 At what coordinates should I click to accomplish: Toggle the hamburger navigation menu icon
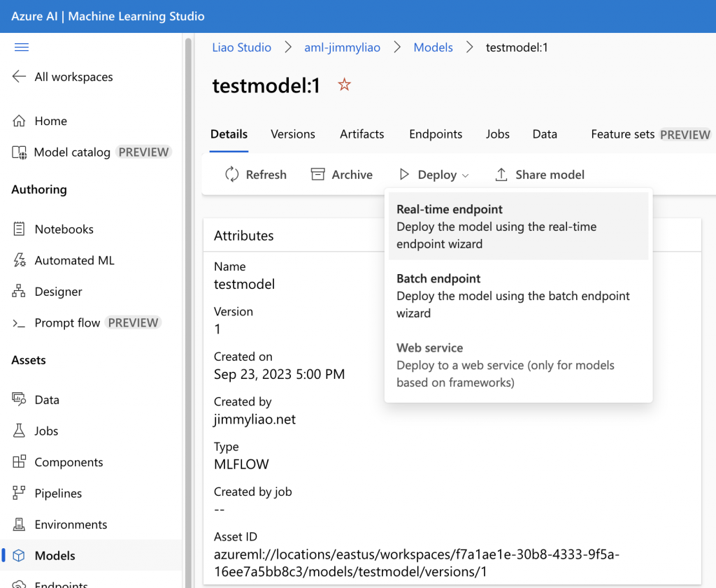click(x=22, y=47)
